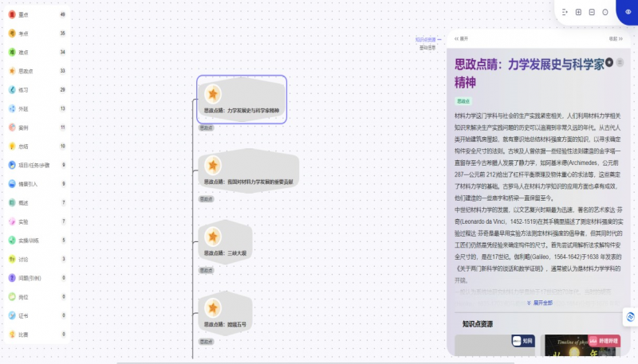Screen dimensions: 638x364
Task: Switch to the 基础信息 tab
Action: pyautogui.click(x=427, y=47)
